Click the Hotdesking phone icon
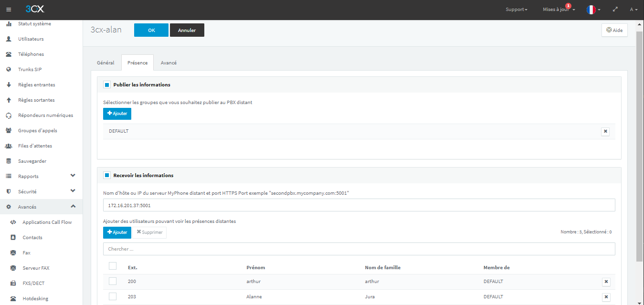The width and height of the screenshot is (644, 305). [13, 299]
